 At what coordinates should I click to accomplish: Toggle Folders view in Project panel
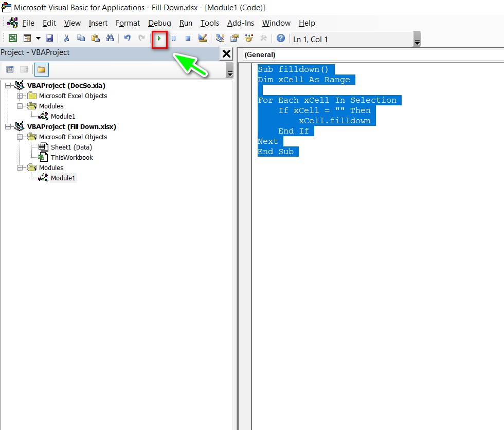coord(41,69)
